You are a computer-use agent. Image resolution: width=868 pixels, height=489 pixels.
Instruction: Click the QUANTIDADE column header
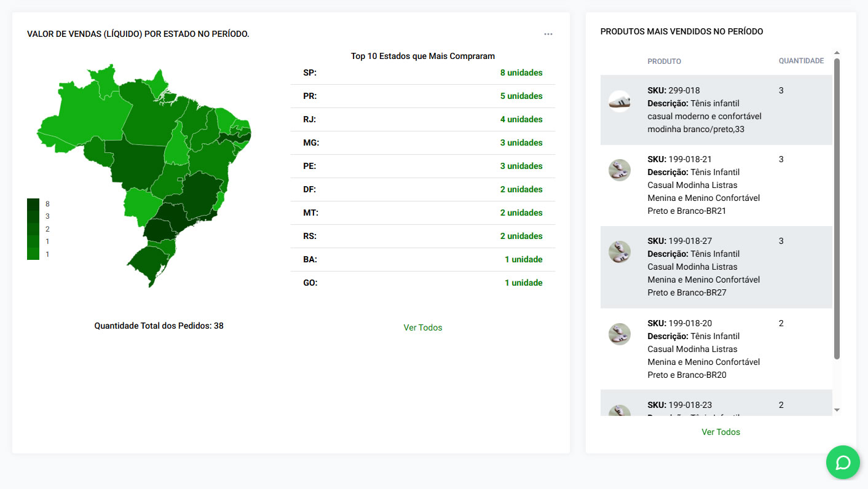(801, 61)
